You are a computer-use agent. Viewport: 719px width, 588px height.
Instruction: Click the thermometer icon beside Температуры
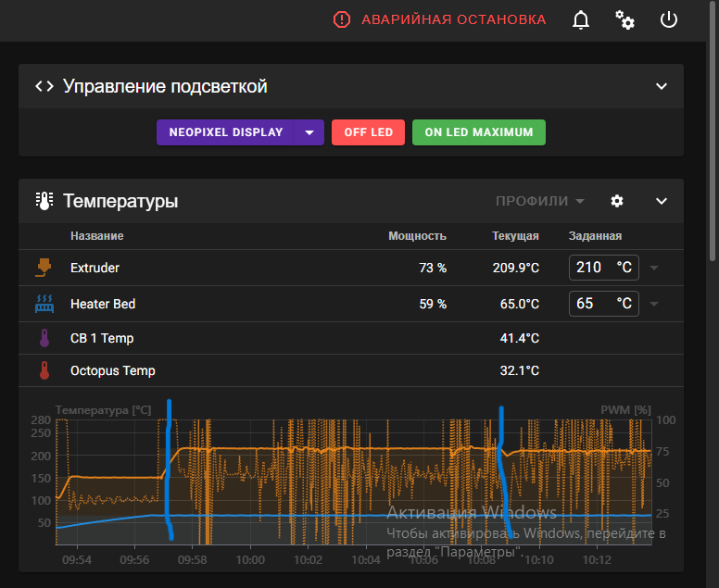point(44,201)
